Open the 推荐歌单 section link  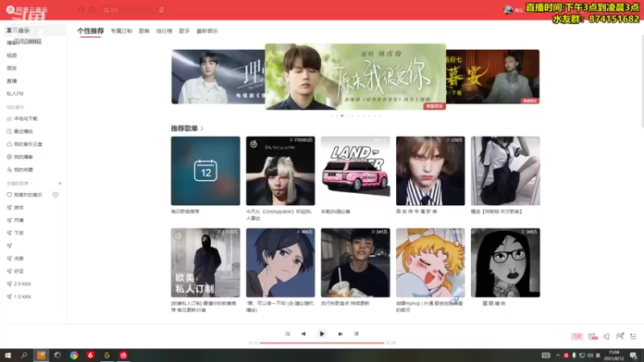(x=188, y=129)
